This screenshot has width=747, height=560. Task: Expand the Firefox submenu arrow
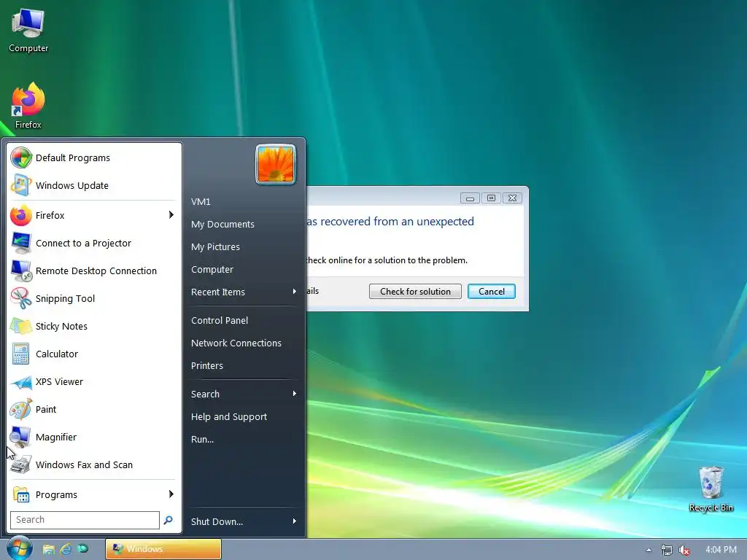click(171, 215)
